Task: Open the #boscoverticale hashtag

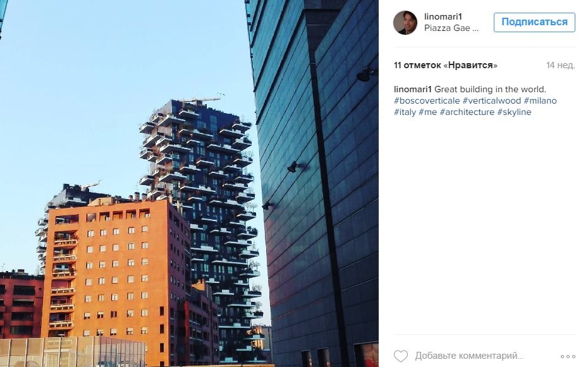Action: pyautogui.click(x=427, y=100)
